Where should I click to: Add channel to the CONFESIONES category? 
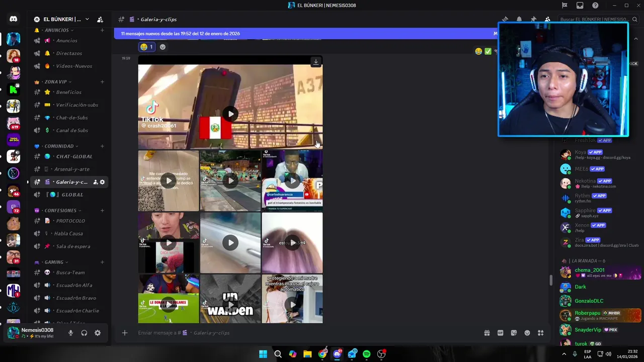[x=102, y=211]
